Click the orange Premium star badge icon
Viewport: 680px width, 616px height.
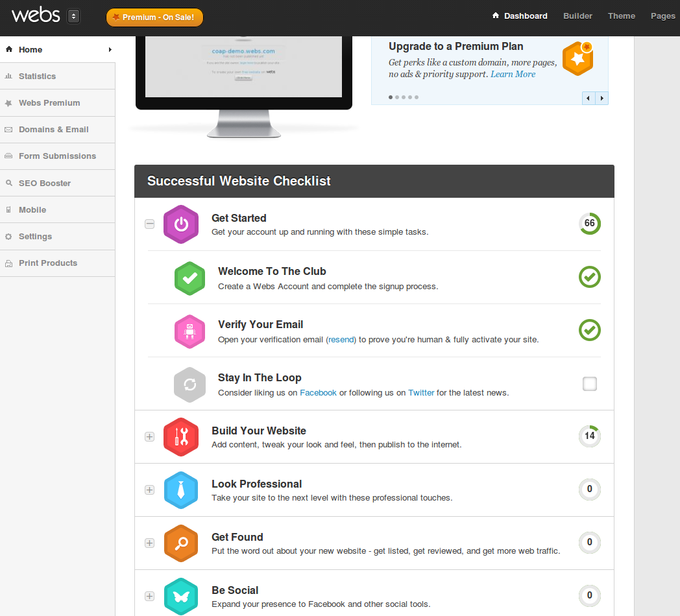577,59
